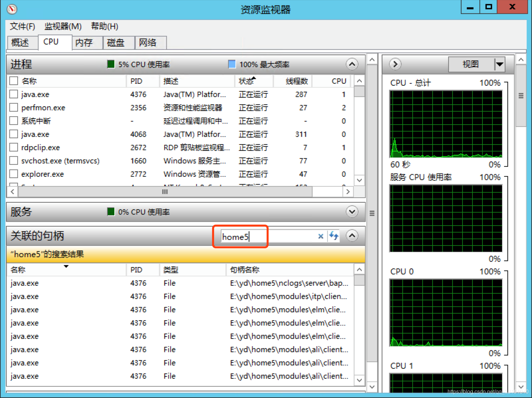Image resolution: width=532 pixels, height=398 pixels.
Task: Click the CPU 0 usage graph
Action: pyautogui.click(x=446, y=313)
